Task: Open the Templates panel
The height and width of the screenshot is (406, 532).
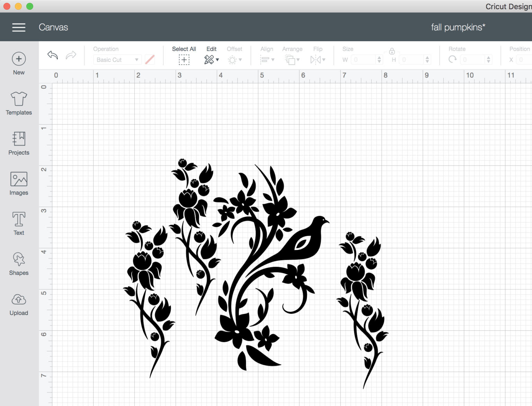Action: pyautogui.click(x=19, y=103)
